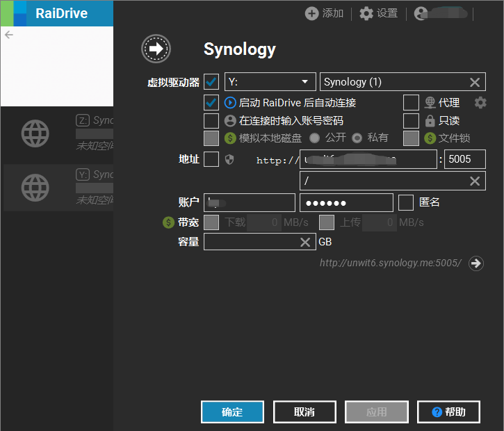Select the Y: Synology drive globe icon
Image resolution: width=504 pixels, height=431 pixels.
click(x=35, y=188)
